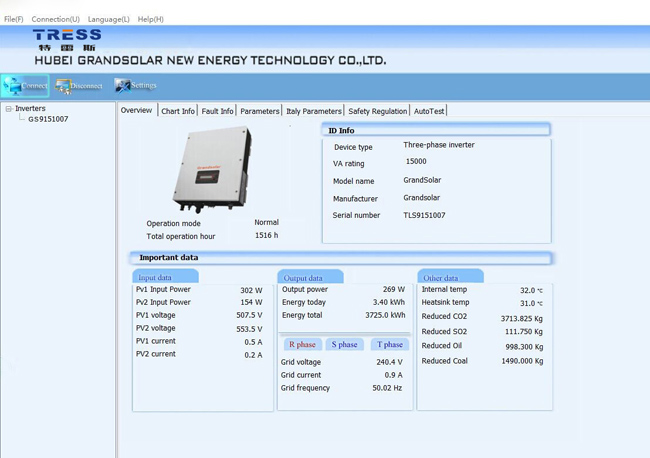The height and width of the screenshot is (458, 650).
Task: Click the inverter product image
Action: (x=212, y=170)
